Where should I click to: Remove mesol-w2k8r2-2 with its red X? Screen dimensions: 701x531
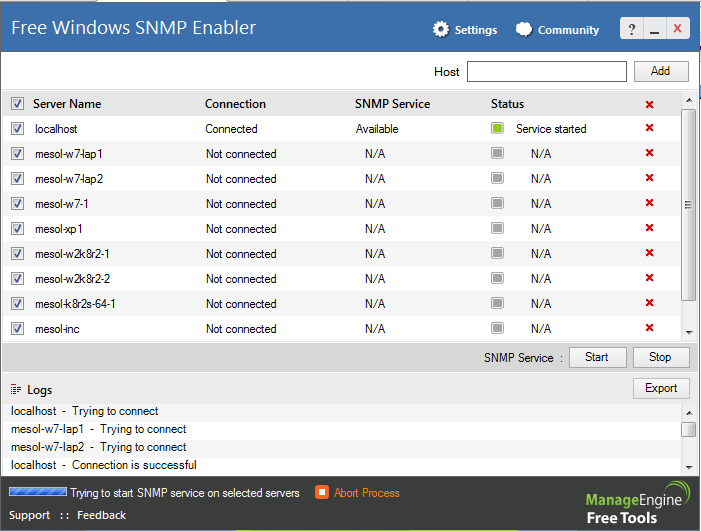649,278
